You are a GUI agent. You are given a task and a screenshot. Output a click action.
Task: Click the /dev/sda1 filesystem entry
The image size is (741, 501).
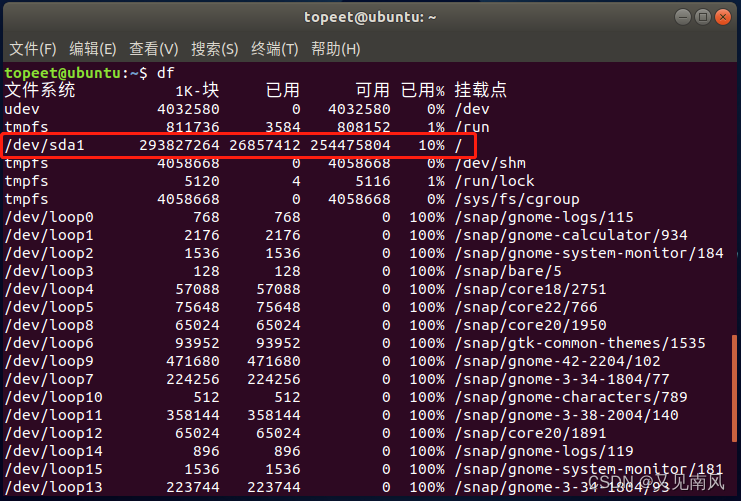(x=44, y=145)
